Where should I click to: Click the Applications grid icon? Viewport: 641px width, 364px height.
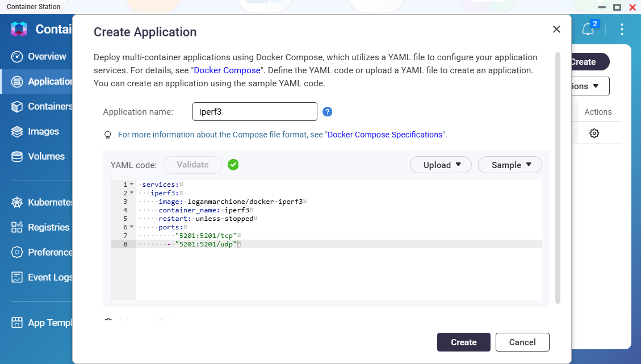[17, 82]
